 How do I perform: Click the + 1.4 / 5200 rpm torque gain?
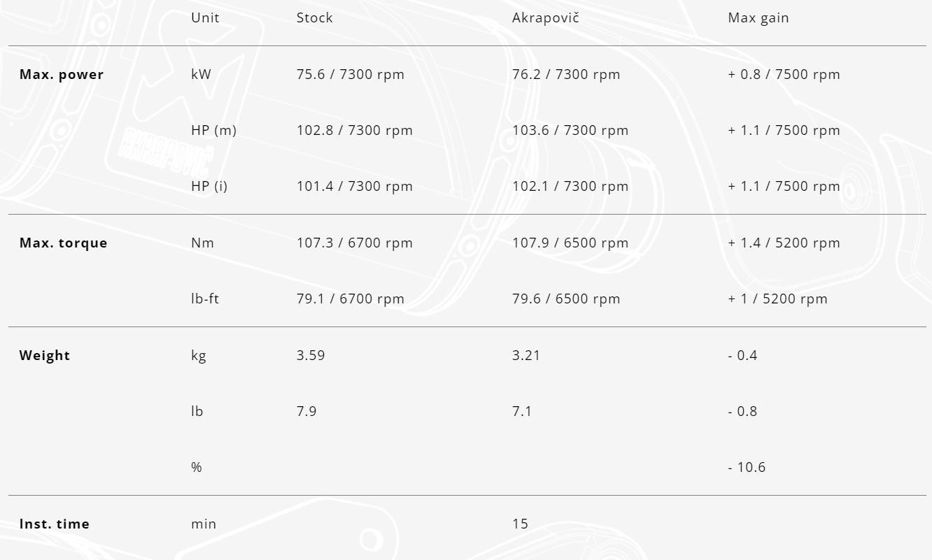point(784,243)
